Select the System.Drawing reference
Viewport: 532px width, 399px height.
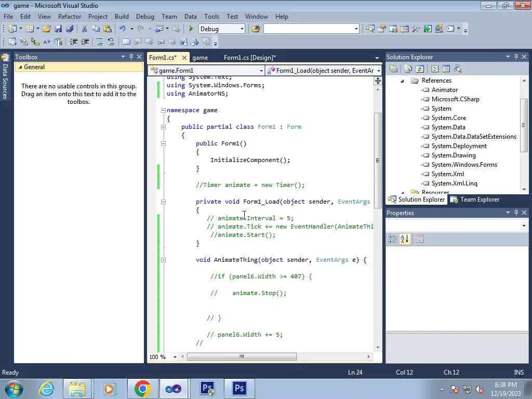(454, 155)
